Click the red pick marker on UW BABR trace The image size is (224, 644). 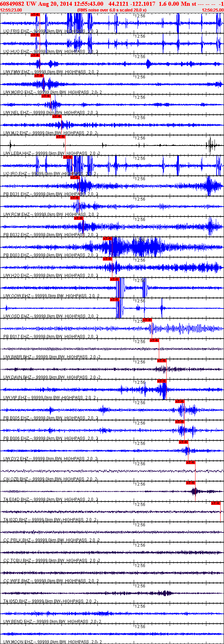[x=154, y=340]
